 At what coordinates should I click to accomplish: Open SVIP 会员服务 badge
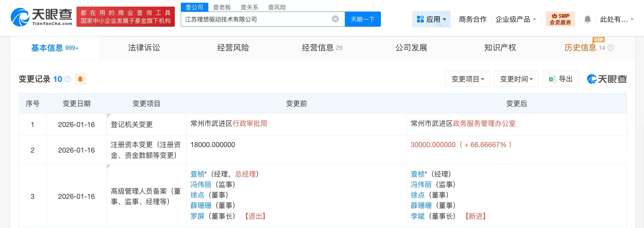click(560, 19)
